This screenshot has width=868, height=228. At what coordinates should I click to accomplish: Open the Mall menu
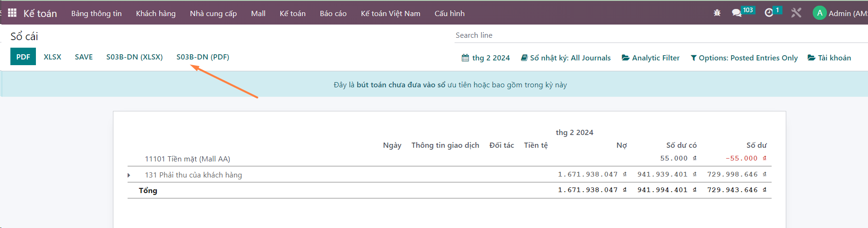point(258,13)
